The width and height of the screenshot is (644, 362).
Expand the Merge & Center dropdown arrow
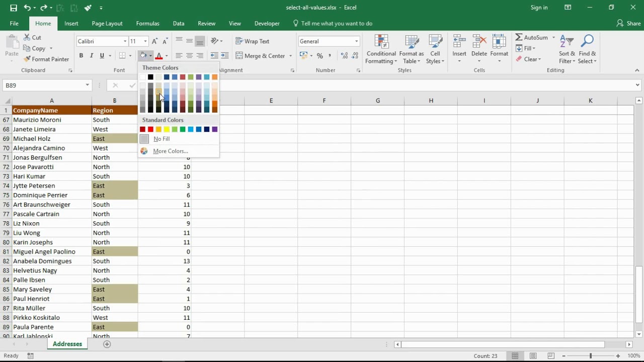click(x=290, y=56)
